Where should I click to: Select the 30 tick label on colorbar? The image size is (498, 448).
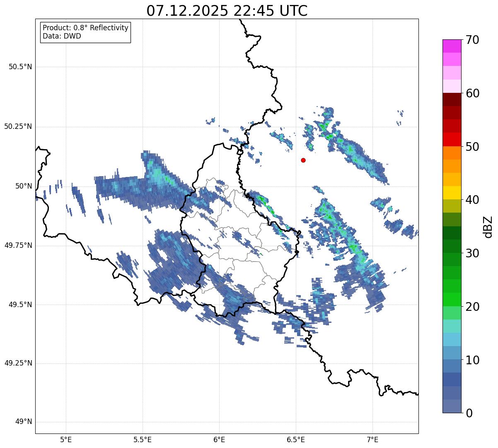[x=472, y=253]
